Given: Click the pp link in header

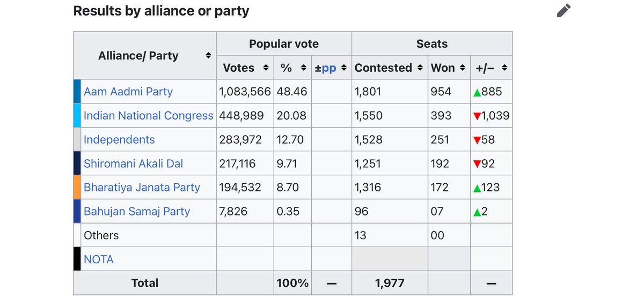Looking at the screenshot, I should pyautogui.click(x=329, y=68).
